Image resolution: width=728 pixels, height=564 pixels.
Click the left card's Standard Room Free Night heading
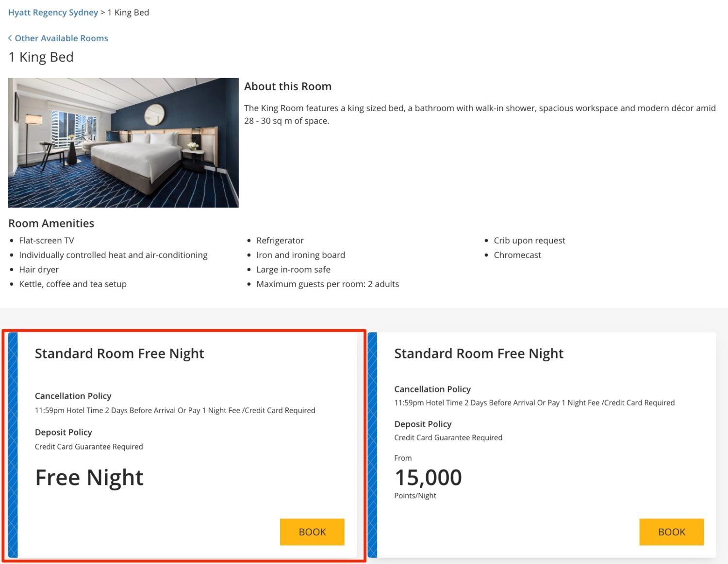119,354
